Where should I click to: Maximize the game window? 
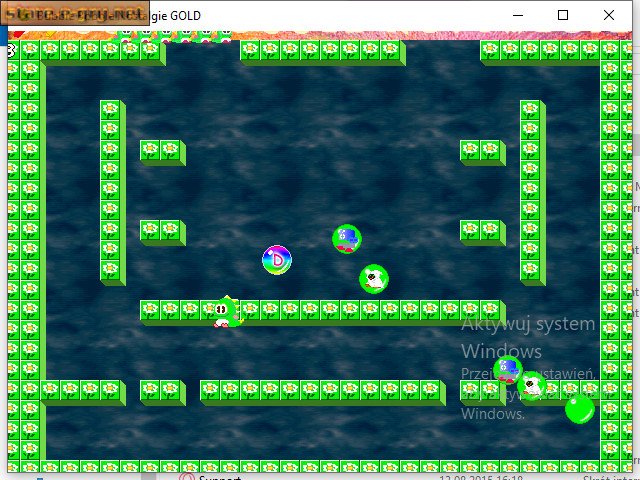pos(563,16)
